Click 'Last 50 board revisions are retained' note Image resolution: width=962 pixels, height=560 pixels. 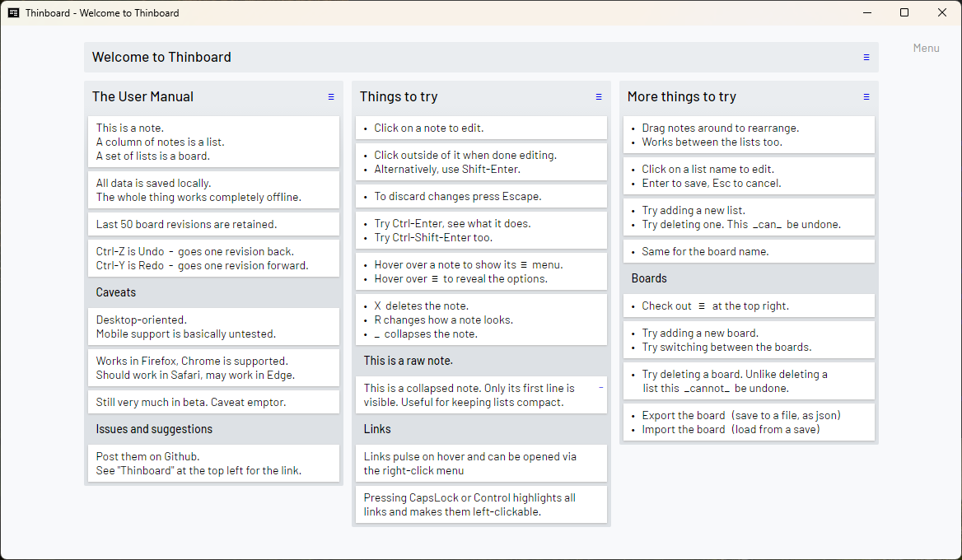[213, 224]
